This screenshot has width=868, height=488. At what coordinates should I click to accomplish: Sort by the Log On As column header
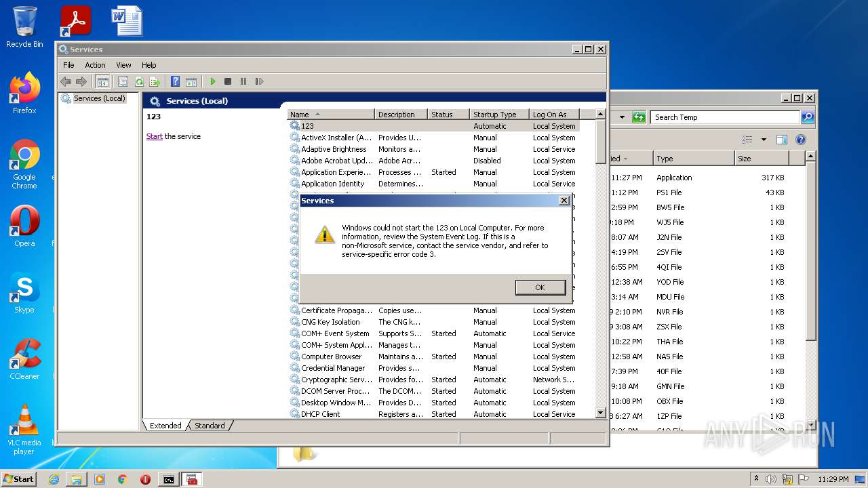click(x=554, y=114)
